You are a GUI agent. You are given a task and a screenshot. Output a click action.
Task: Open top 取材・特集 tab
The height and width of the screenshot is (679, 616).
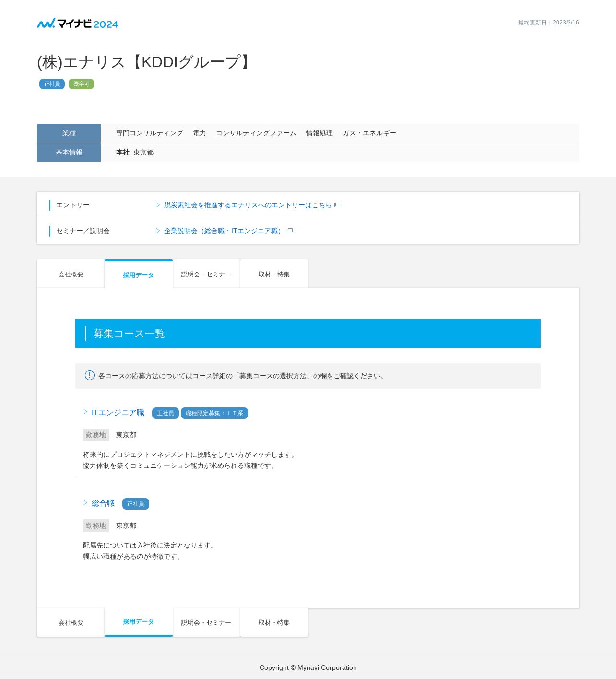coord(274,274)
